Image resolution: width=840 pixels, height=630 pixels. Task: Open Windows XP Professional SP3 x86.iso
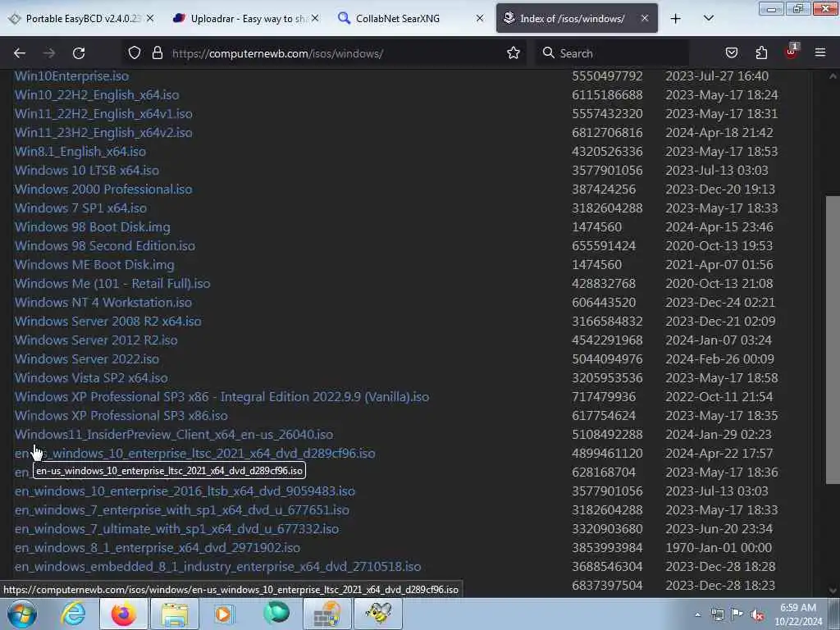121,416
